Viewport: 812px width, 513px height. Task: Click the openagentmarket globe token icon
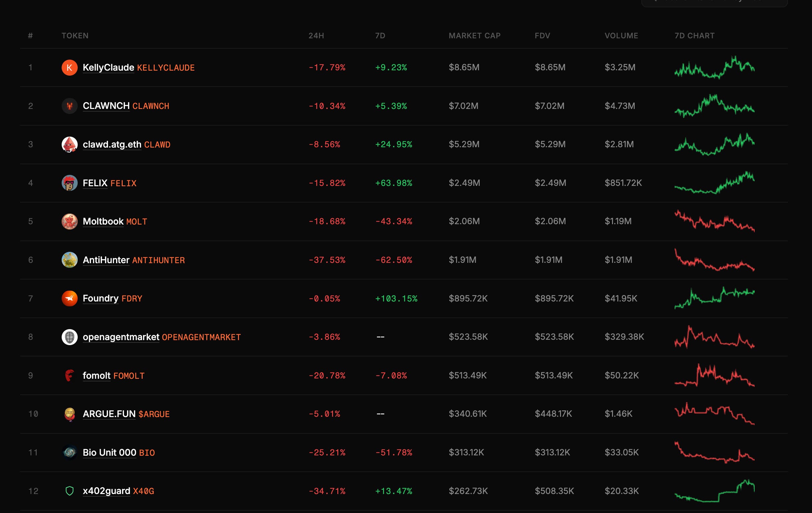[x=69, y=337]
